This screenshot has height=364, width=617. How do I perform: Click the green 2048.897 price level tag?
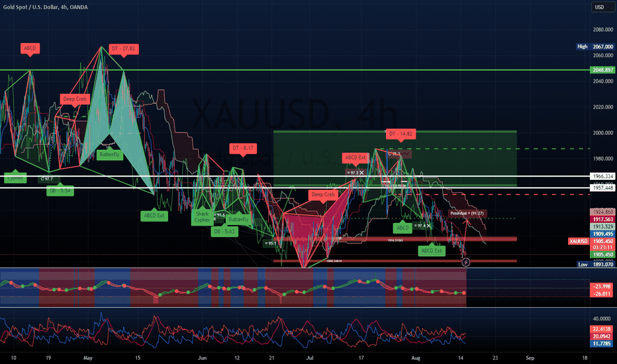603,70
